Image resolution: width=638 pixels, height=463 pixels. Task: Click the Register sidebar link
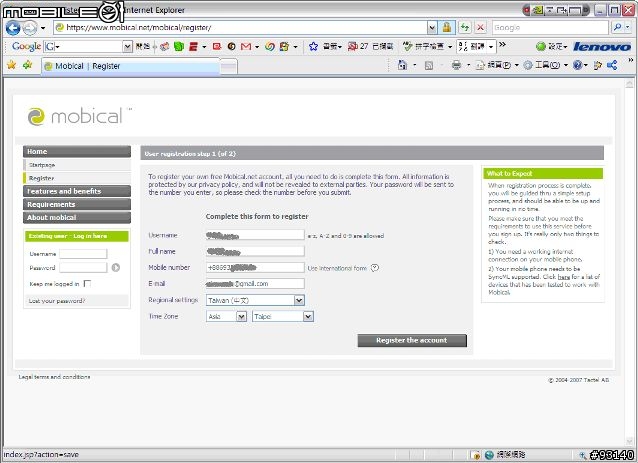coord(41,178)
